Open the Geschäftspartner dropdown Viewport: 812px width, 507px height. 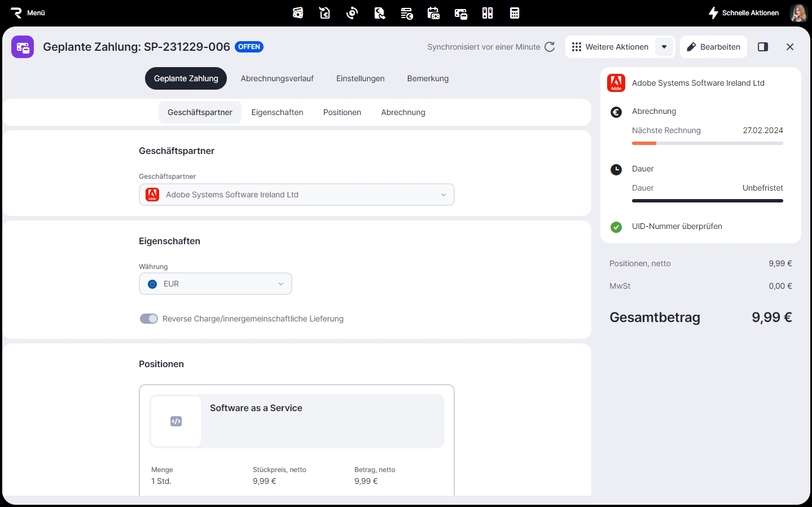[x=296, y=195]
